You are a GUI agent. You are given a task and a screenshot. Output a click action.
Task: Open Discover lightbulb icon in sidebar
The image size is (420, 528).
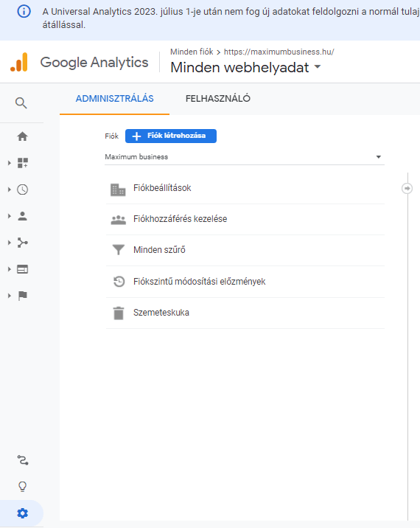(x=23, y=487)
